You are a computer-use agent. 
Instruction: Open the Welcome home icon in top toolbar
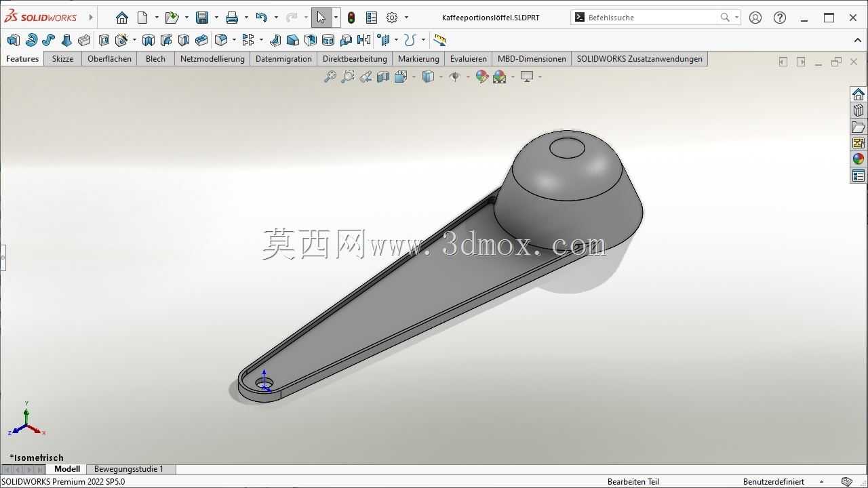coord(122,18)
